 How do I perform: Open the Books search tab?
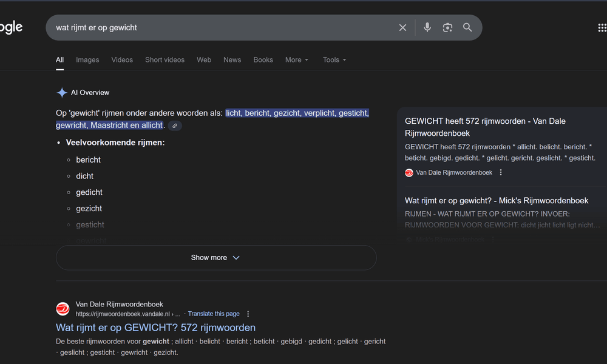263,59
